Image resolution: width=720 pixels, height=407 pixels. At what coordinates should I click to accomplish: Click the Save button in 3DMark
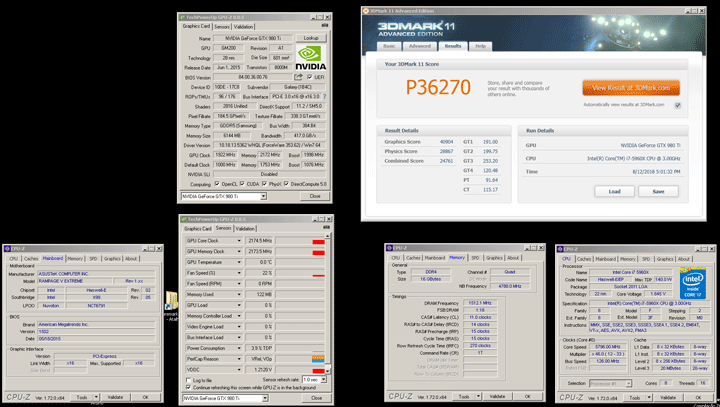[x=658, y=192]
